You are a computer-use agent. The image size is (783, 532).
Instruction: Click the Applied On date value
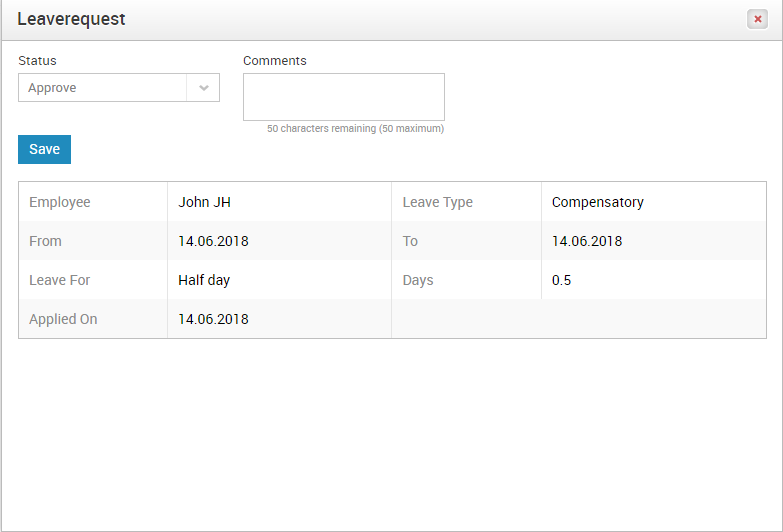tap(213, 319)
